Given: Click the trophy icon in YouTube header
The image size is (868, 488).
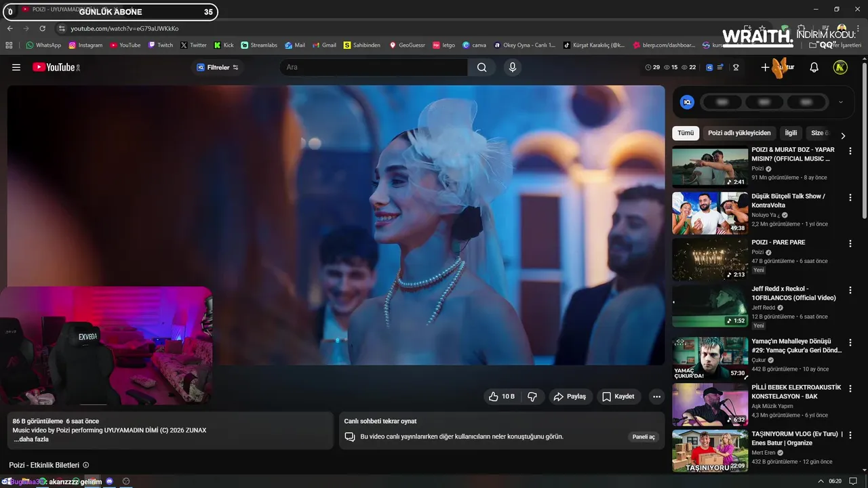Looking at the screenshot, I should point(736,67).
